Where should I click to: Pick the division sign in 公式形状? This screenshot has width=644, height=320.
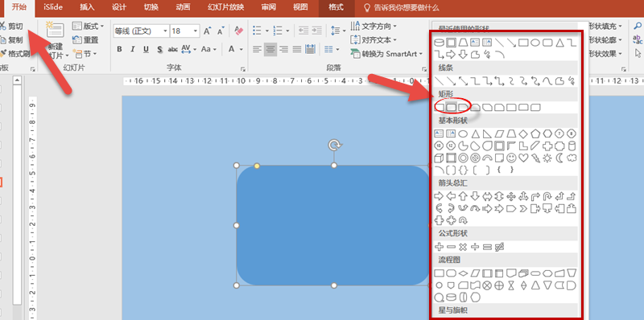point(475,247)
